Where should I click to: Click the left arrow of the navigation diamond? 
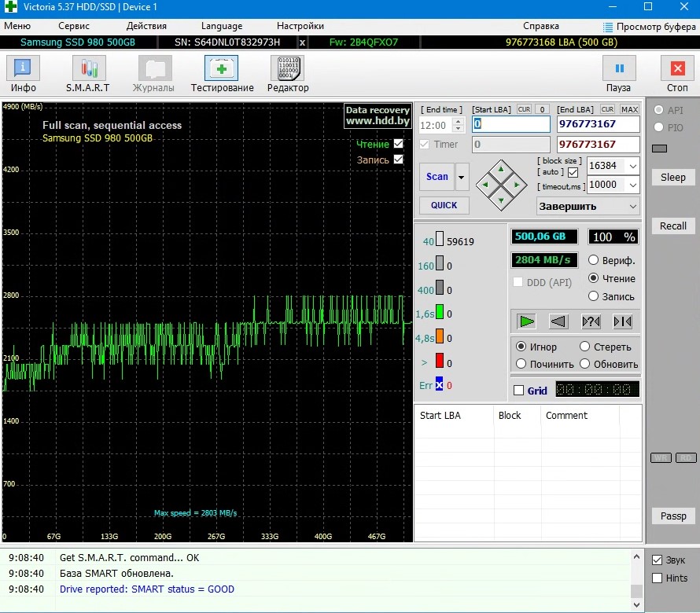point(485,185)
